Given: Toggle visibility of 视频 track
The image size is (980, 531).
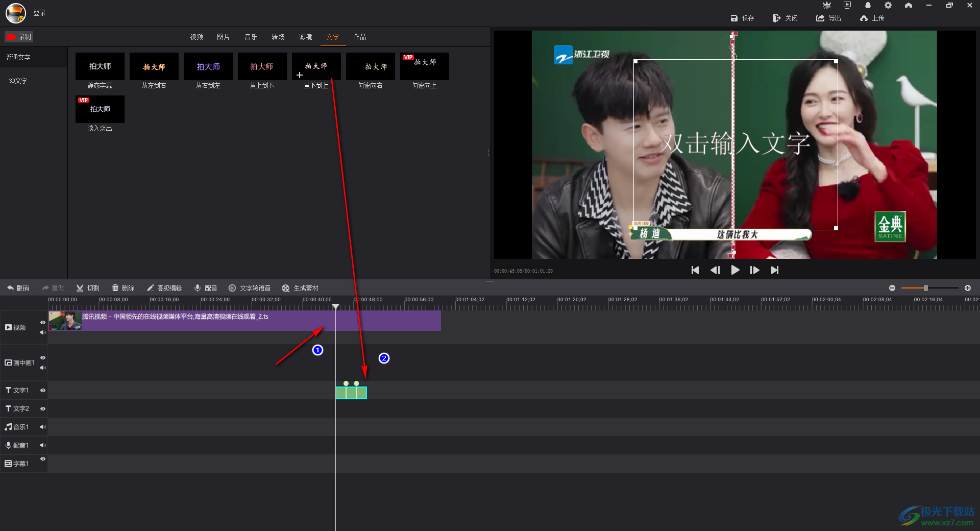Looking at the screenshot, I should 43,322.
